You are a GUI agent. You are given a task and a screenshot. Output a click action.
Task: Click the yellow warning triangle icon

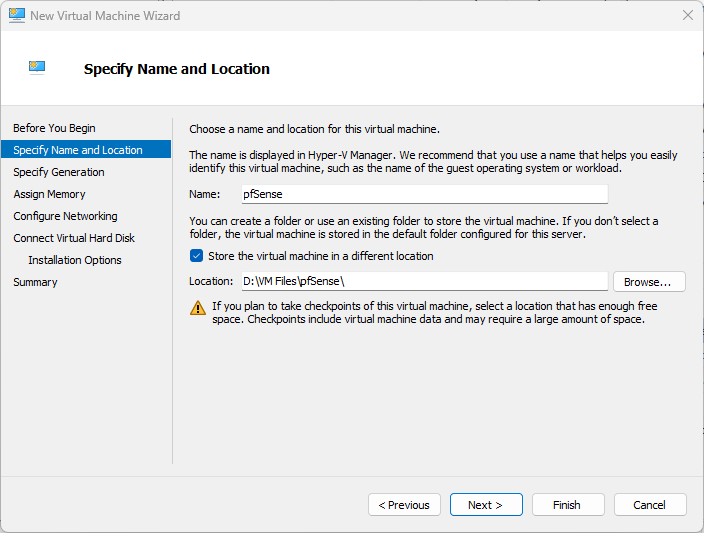[x=198, y=307]
